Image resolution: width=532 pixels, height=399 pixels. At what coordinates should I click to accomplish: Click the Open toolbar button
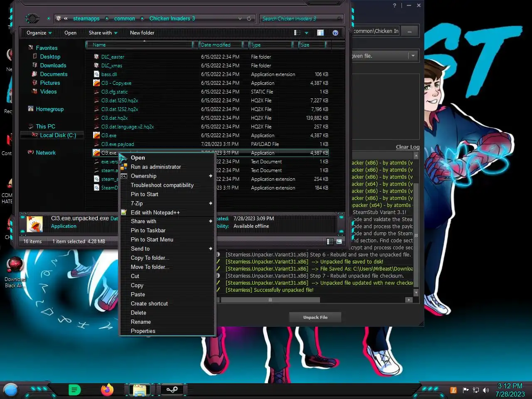click(x=70, y=33)
